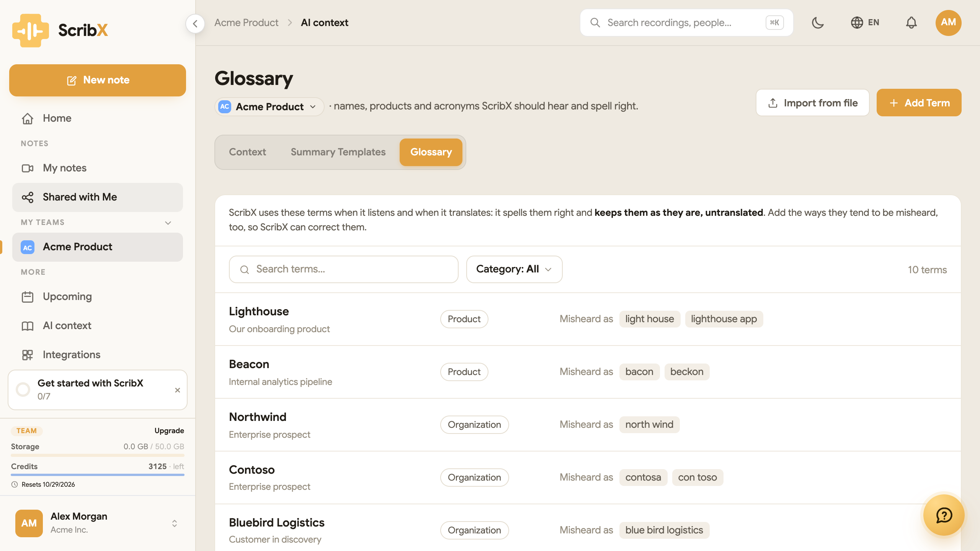This screenshot has height=551, width=980.
Task: Click the north wind misheard chip
Action: [649, 425]
